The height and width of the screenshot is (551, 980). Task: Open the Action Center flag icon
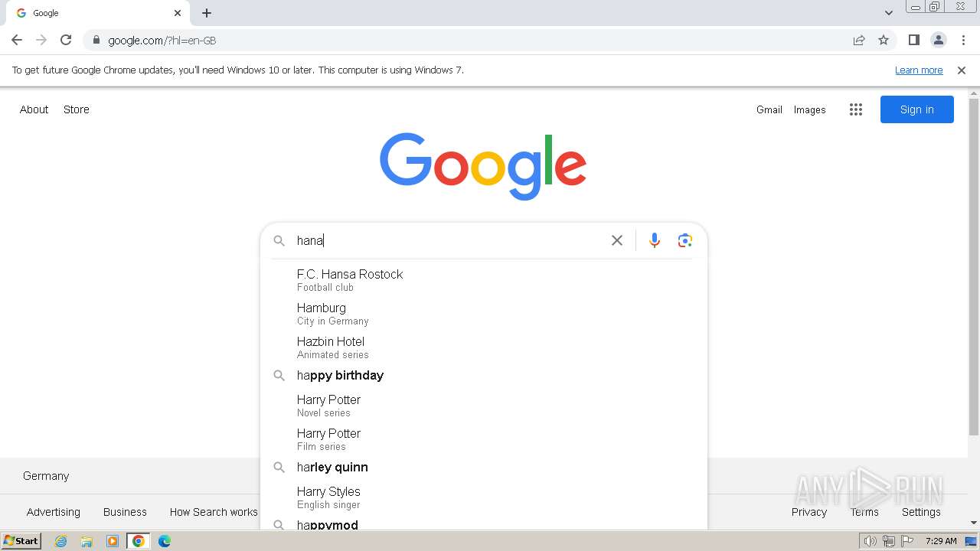click(908, 541)
